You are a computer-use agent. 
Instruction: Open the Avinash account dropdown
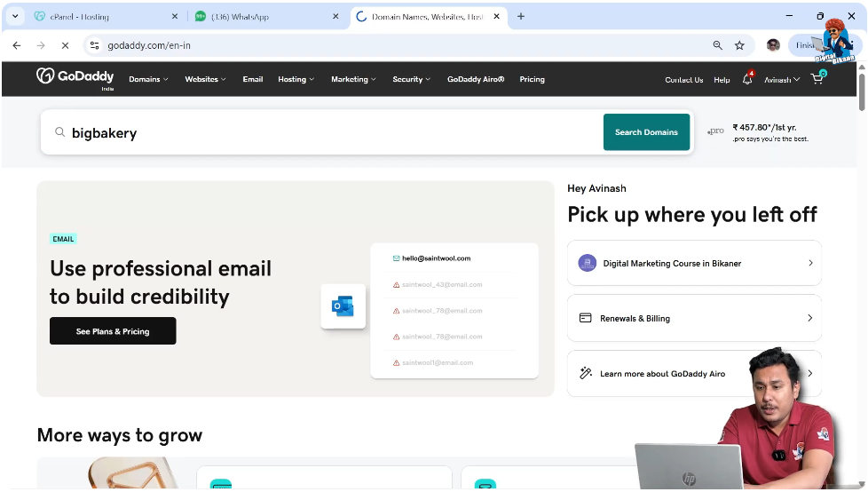782,80
